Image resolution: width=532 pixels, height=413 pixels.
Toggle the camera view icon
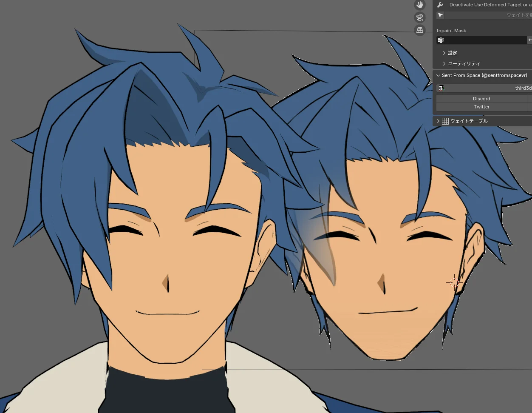420,17
